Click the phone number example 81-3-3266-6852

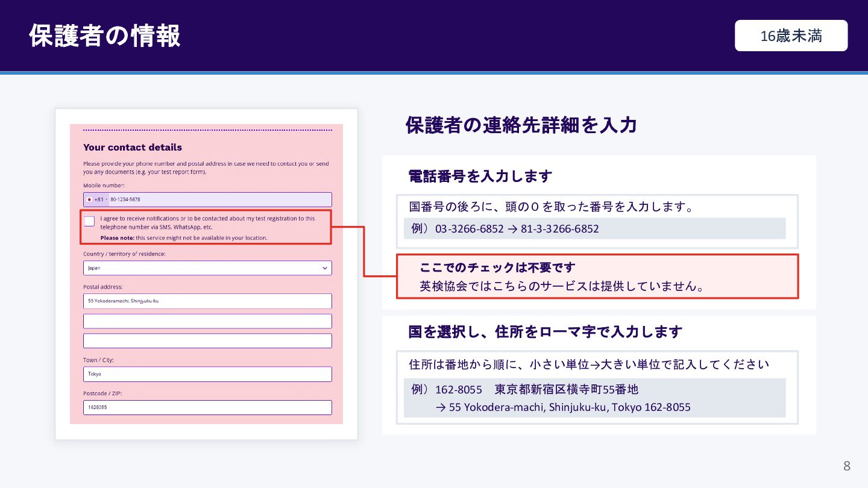coord(560,229)
